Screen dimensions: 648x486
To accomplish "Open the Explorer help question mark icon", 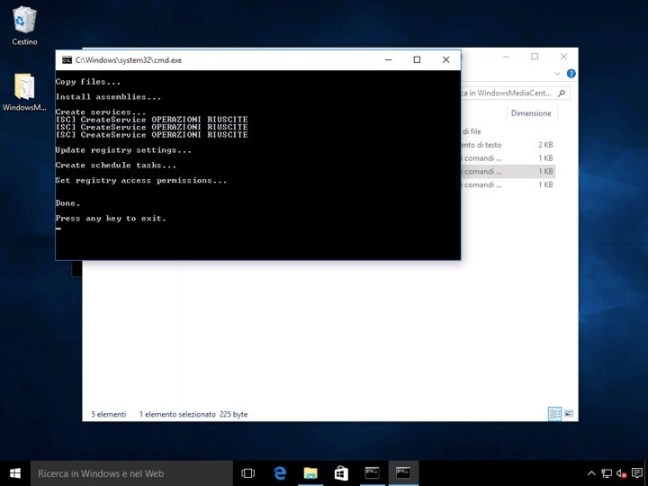I will (571, 73).
